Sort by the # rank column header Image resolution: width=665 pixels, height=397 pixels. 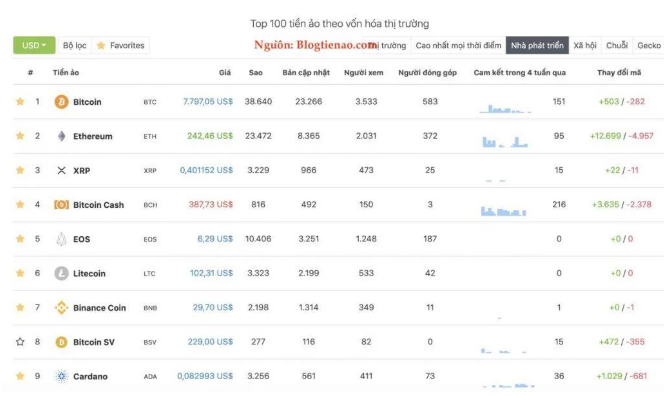pos(30,73)
